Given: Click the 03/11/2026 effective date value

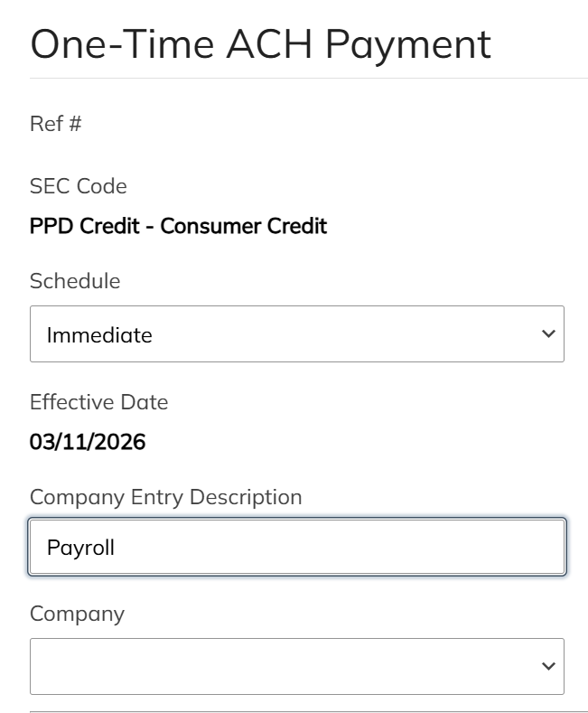Looking at the screenshot, I should pyautogui.click(x=88, y=442).
